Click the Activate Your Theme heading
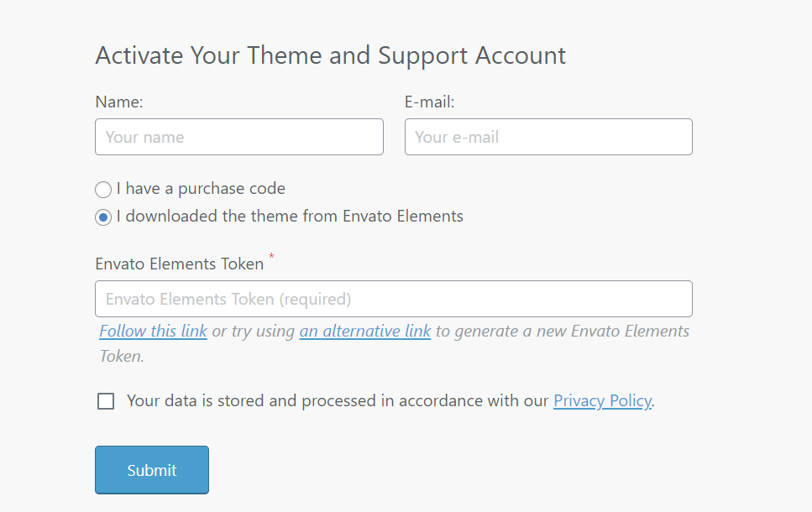Screen dimensions: 812x512 330,56
